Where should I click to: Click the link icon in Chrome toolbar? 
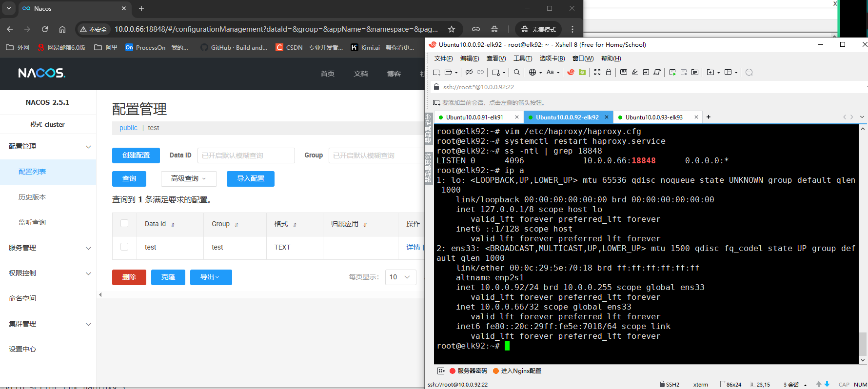click(x=476, y=29)
